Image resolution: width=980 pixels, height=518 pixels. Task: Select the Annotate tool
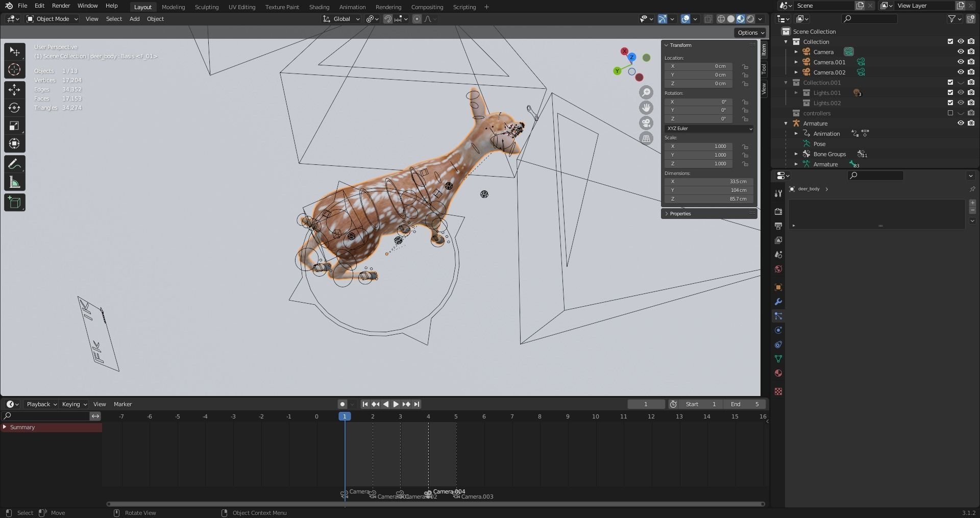click(15, 164)
